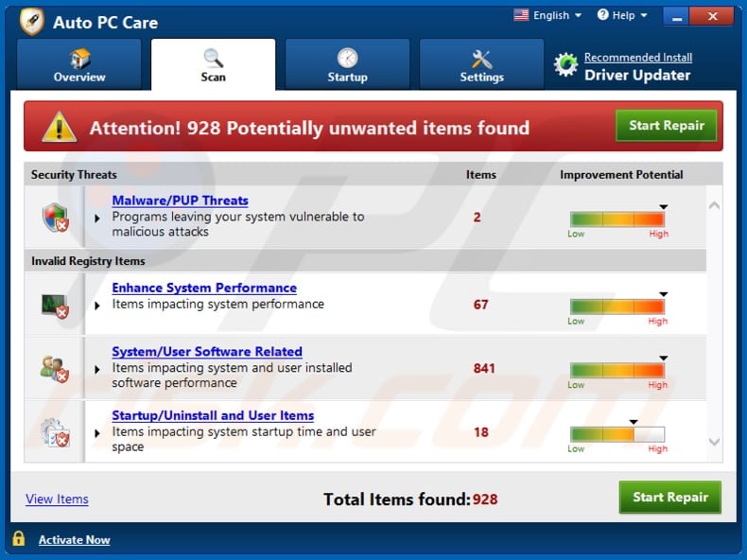This screenshot has height=560, width=747.
Task: Open the Malware/PUP Threats link
Action: click(x=180, y=201)
